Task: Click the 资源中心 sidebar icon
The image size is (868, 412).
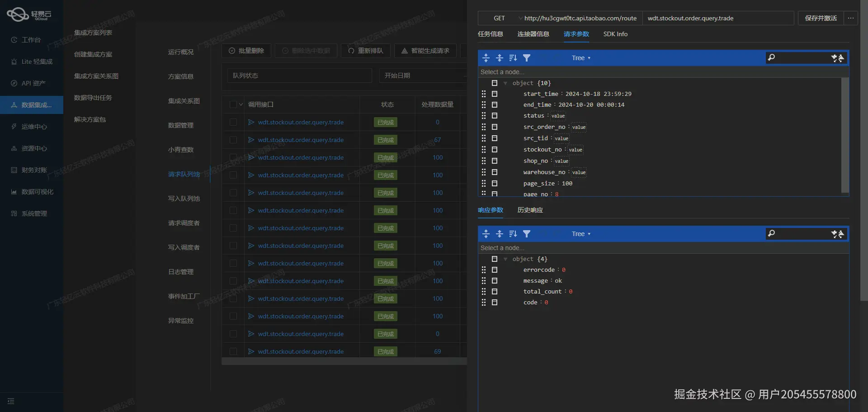Action: click(14, 148)
